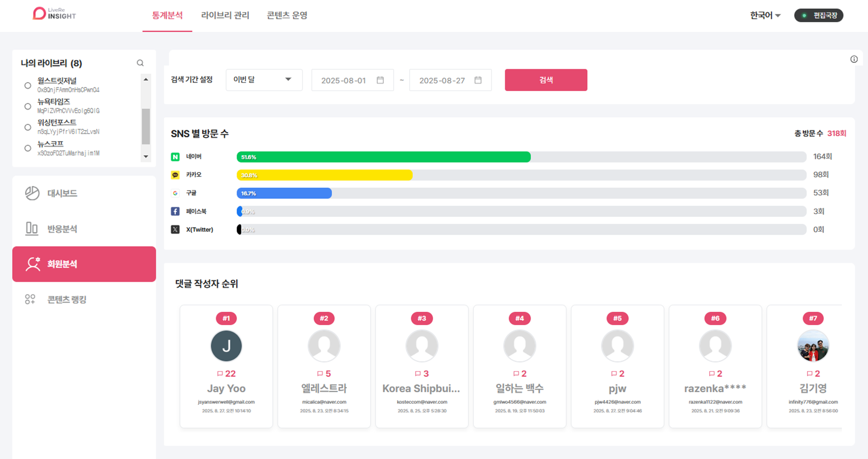
Task: Open the 콘텐츠 랭킹 sidebar menu
Action: (x=84, y=299)
